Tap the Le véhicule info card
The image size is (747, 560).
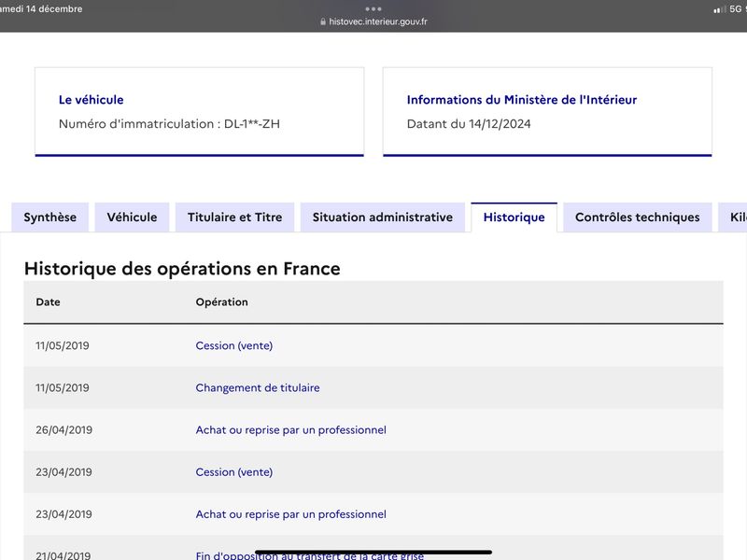pyautogui.click(x=200, y=111)
